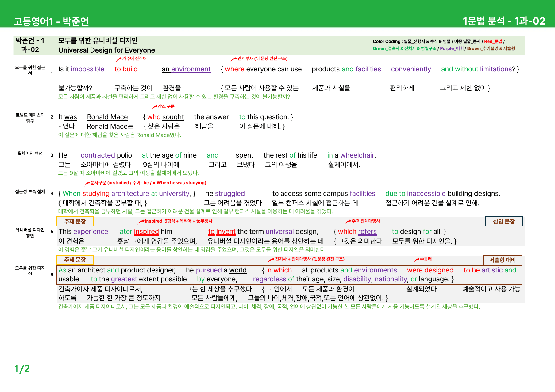Click 'When studying architecture at university,'
Viewport: 555px width, 392px height.
click(127, 194)
